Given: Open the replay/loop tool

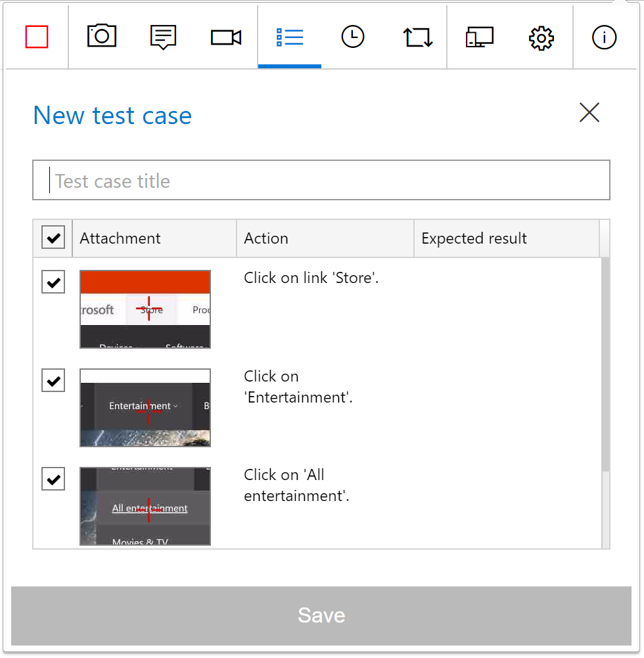Looking at the screenshot, I should (x=417, y=37).
